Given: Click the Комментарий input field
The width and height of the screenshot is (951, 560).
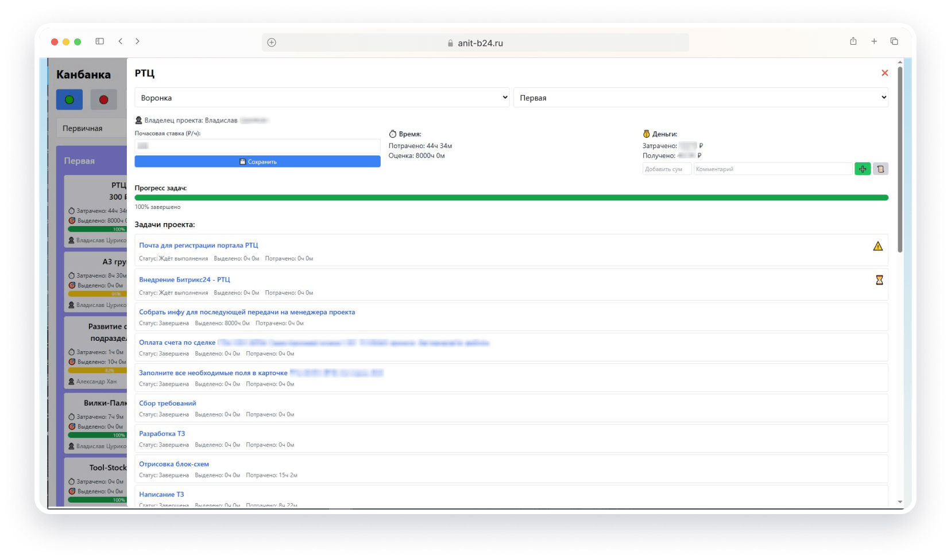Looking at the screenshot, I should point(773,169).
